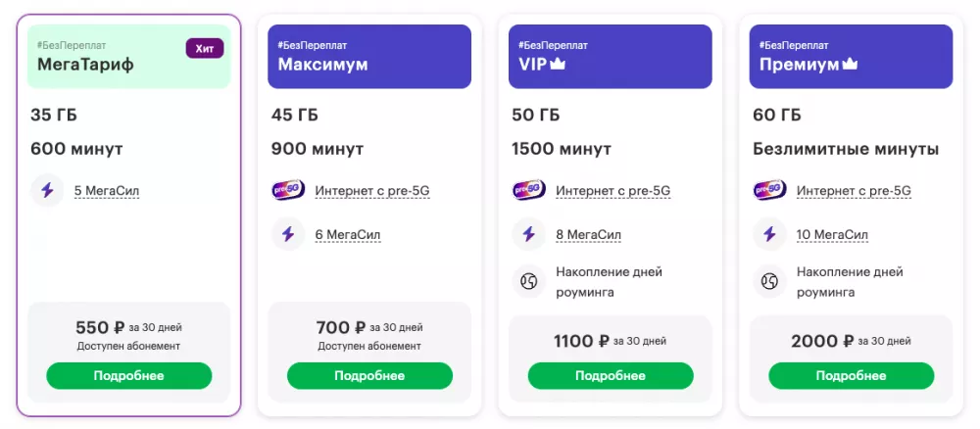Screen dimensions: 980x429
Task: Click the Хит badge on МегаТариф
Action: (x=204, y=48)
